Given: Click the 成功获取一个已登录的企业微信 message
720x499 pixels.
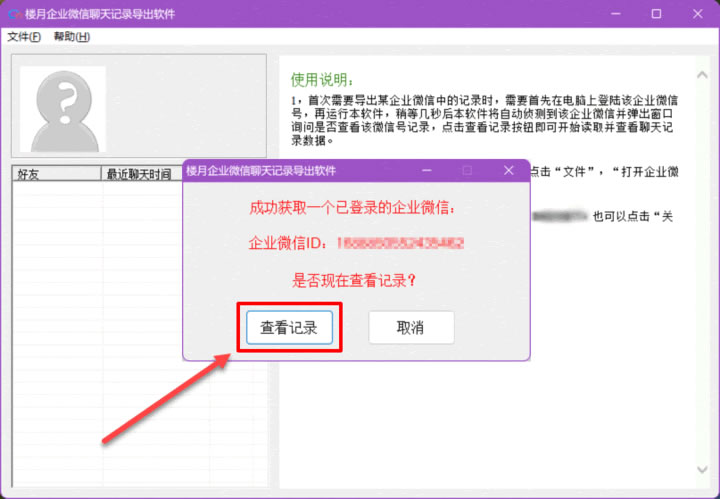Looking at the screenshot, I should point(353,208).
